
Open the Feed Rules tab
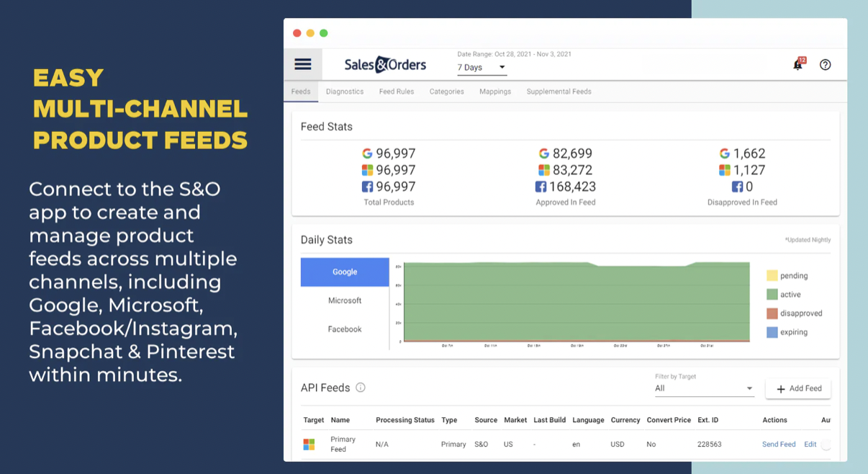point(397,91)
